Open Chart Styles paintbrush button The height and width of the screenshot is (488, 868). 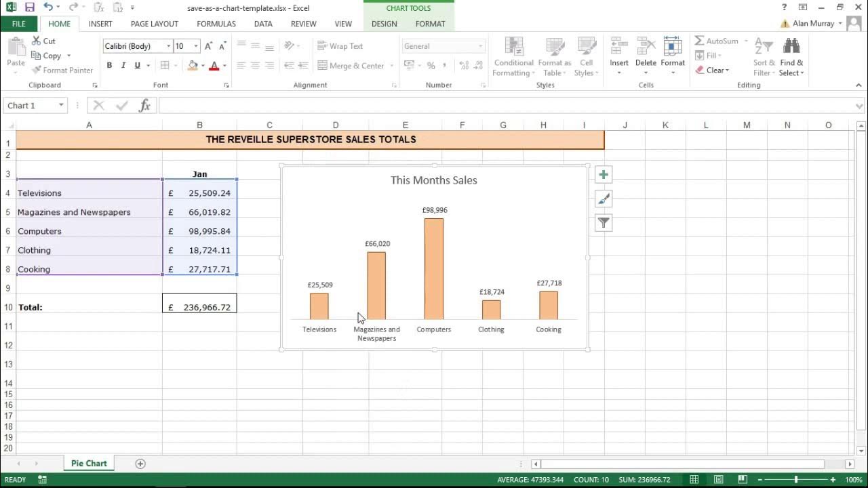pyautogui.click(x=604, y=199)
